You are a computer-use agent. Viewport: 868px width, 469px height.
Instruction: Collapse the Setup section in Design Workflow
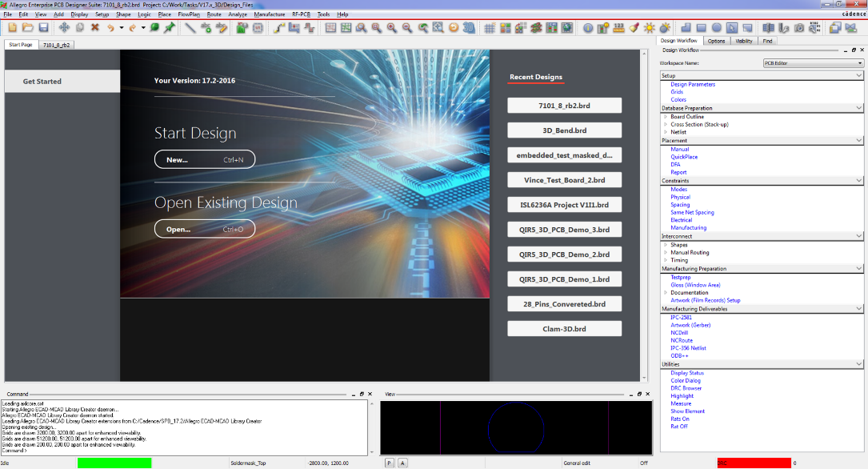(858, 75)
